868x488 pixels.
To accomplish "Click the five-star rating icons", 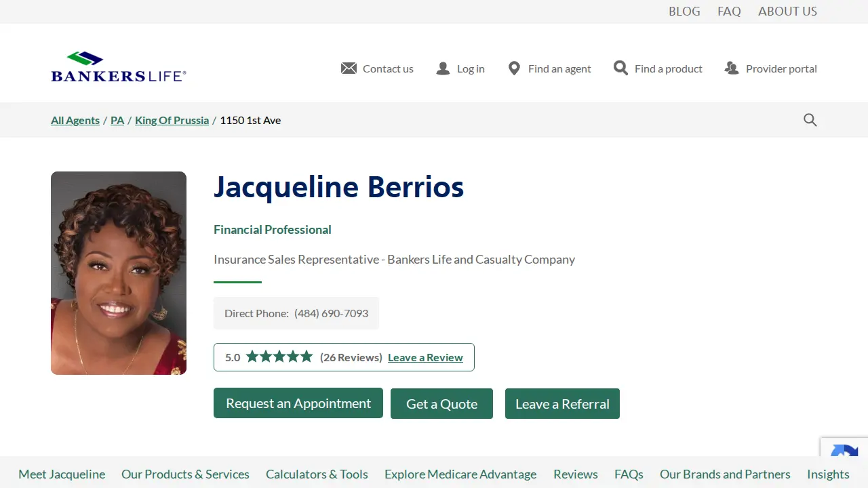I will (279, 357).
